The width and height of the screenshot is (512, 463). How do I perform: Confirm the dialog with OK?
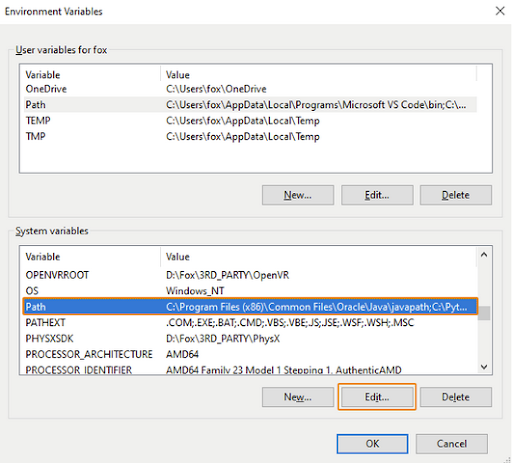coord(372,444)
